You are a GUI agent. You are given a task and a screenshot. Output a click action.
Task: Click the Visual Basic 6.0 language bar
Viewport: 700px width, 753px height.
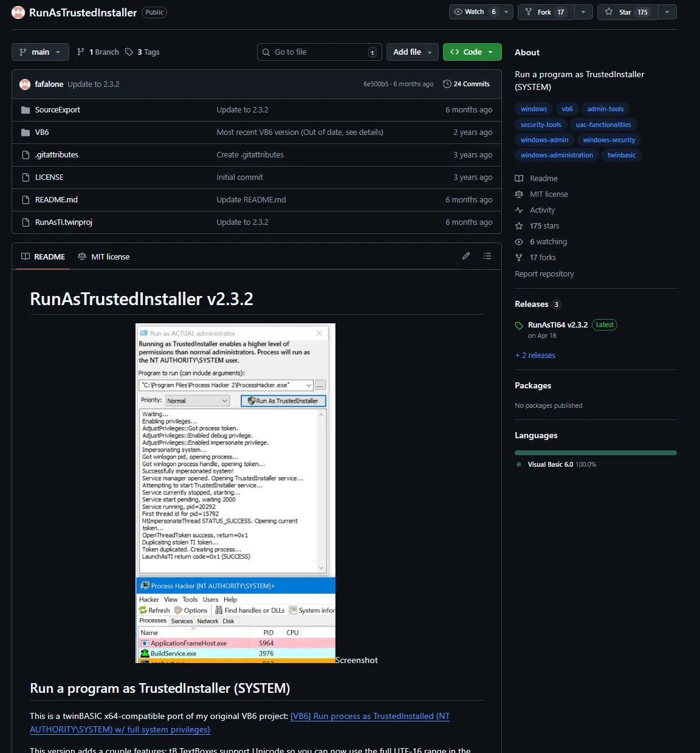595,453
